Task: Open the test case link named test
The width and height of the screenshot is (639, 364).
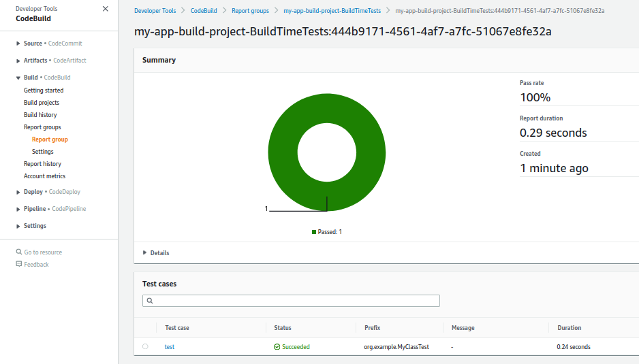Action: pos(170,347)
